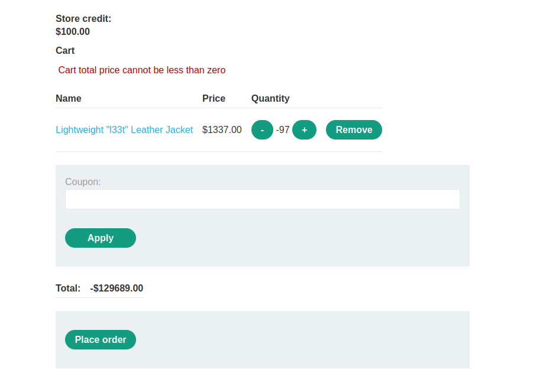Decrease jacket quantity with minus button
This screenshot has width=546, height=392.
pyautogui.click(x=262, y=130)
